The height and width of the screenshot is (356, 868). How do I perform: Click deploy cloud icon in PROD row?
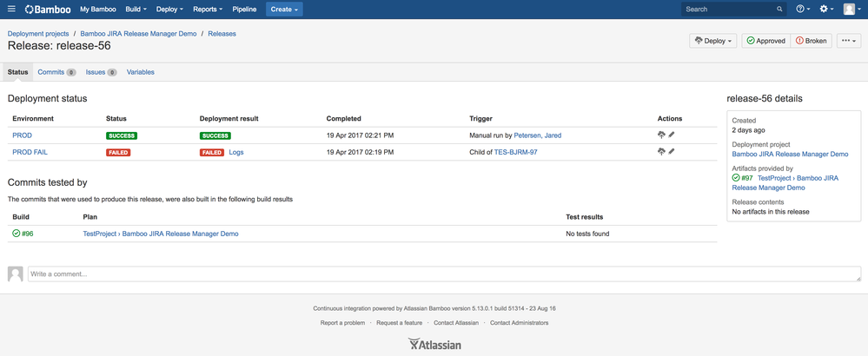(661, 135)
